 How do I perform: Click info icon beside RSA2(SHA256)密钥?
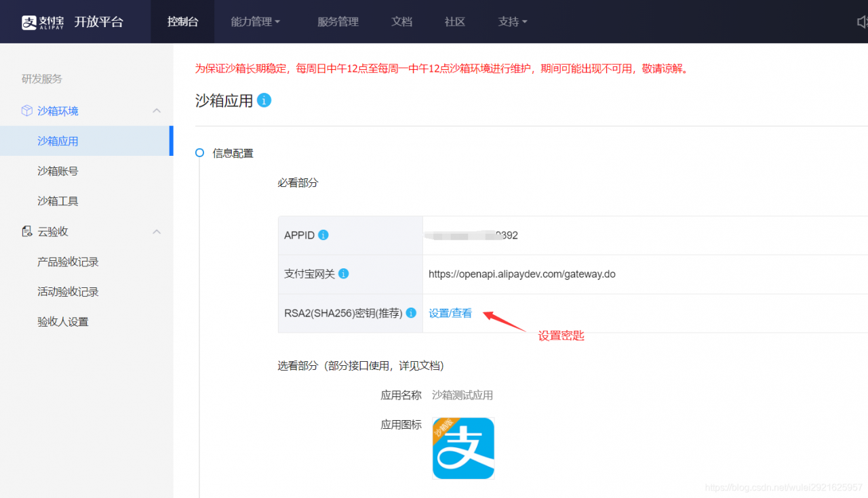pyautogui.click(x=410, y=313)
